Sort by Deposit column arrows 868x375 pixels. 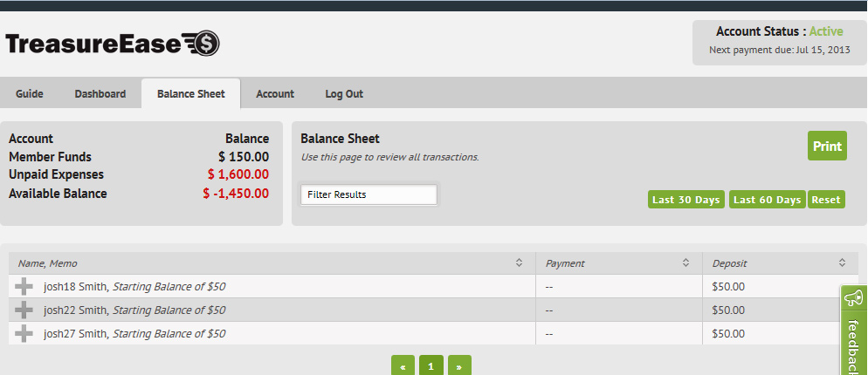coord(842,262)
